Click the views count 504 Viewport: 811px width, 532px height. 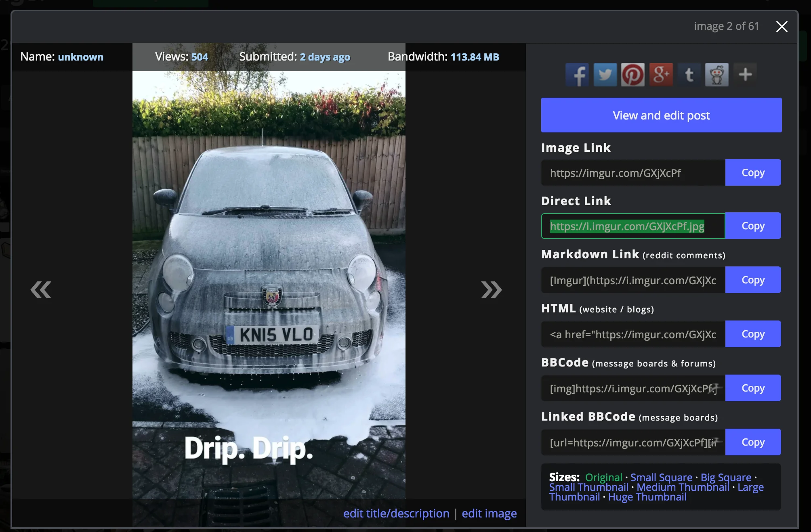(x=200, y=57)
